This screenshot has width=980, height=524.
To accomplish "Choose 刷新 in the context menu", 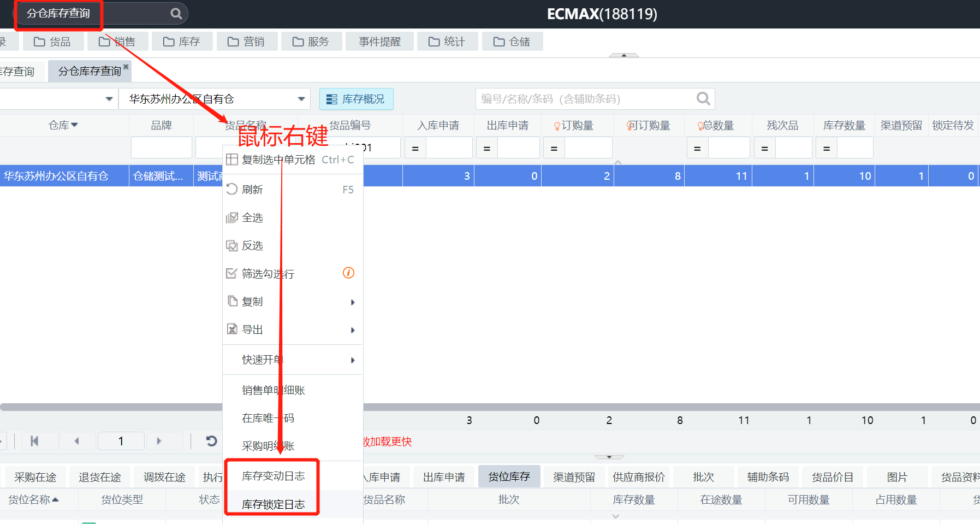I will click(x=293, y=190).
